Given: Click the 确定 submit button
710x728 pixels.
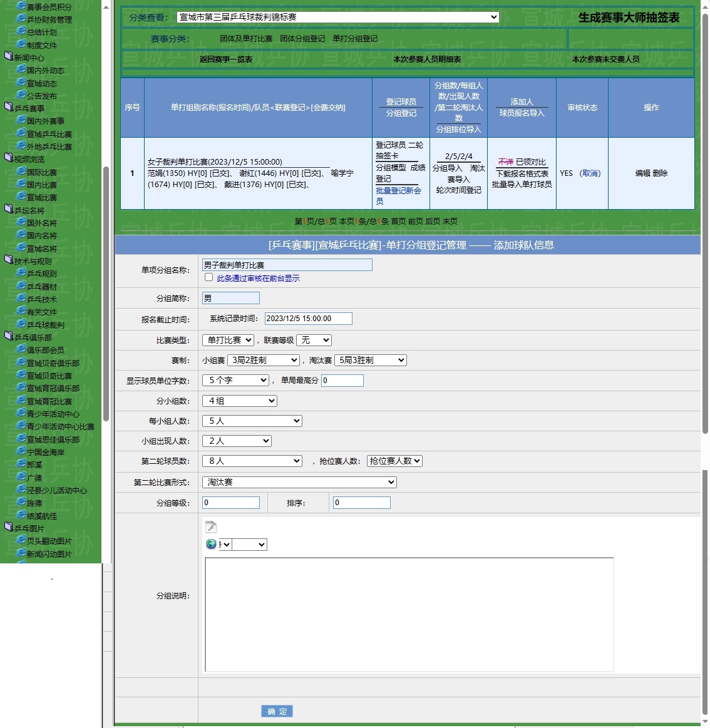Looking at the screenshot, I should pos(277,711).
